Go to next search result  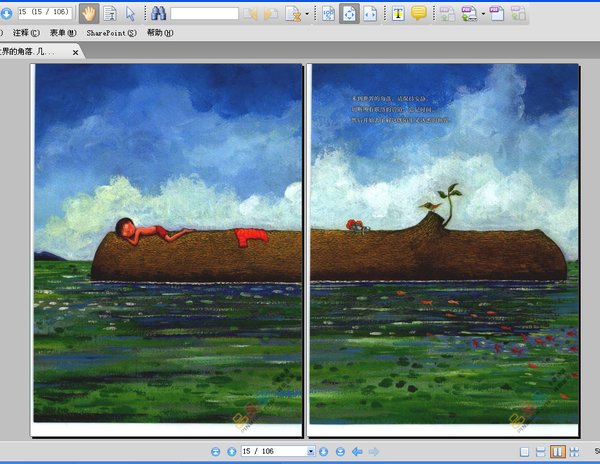(271, 14)
